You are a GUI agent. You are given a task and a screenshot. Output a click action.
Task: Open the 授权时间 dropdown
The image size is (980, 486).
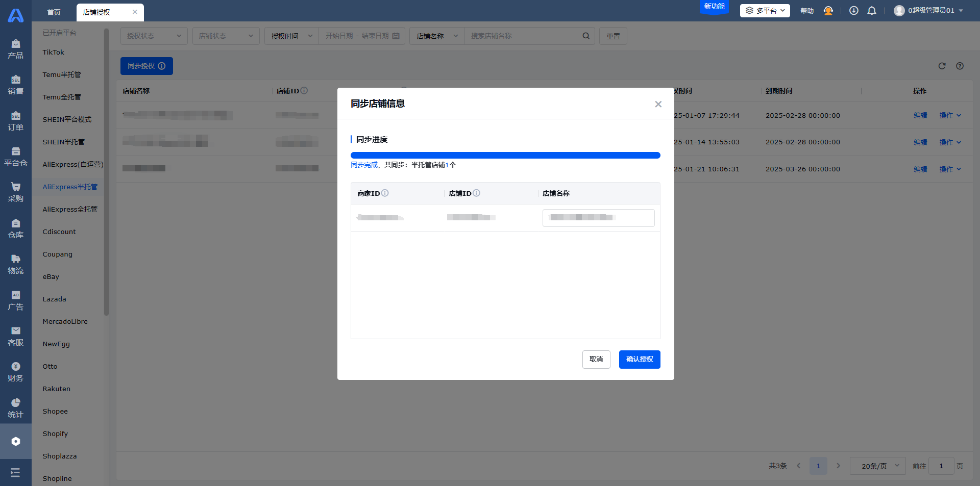[291, 36]
